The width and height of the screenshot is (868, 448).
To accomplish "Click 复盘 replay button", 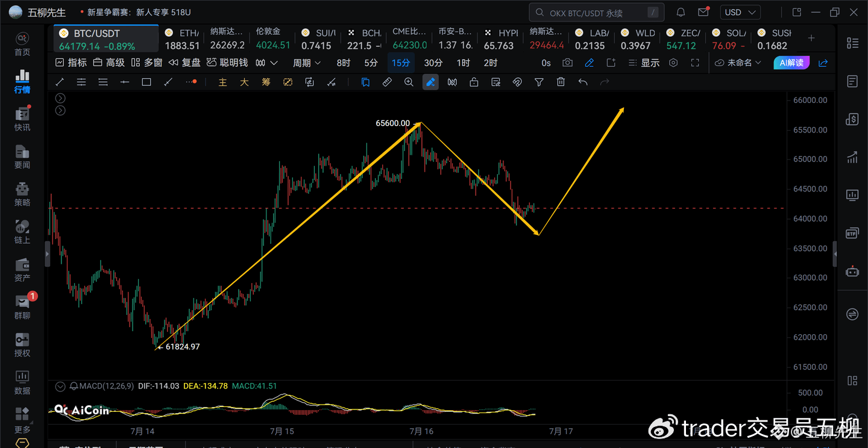I will [x=184, y=63].
